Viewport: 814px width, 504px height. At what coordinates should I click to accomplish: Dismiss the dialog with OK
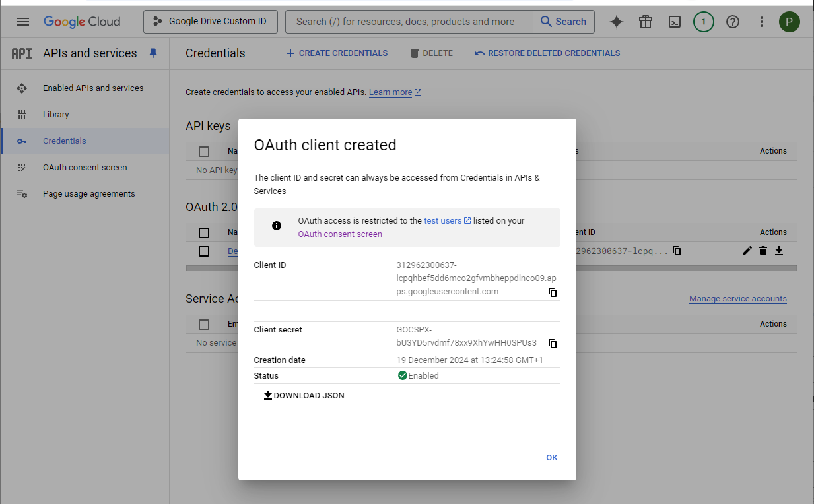(552, 457)
